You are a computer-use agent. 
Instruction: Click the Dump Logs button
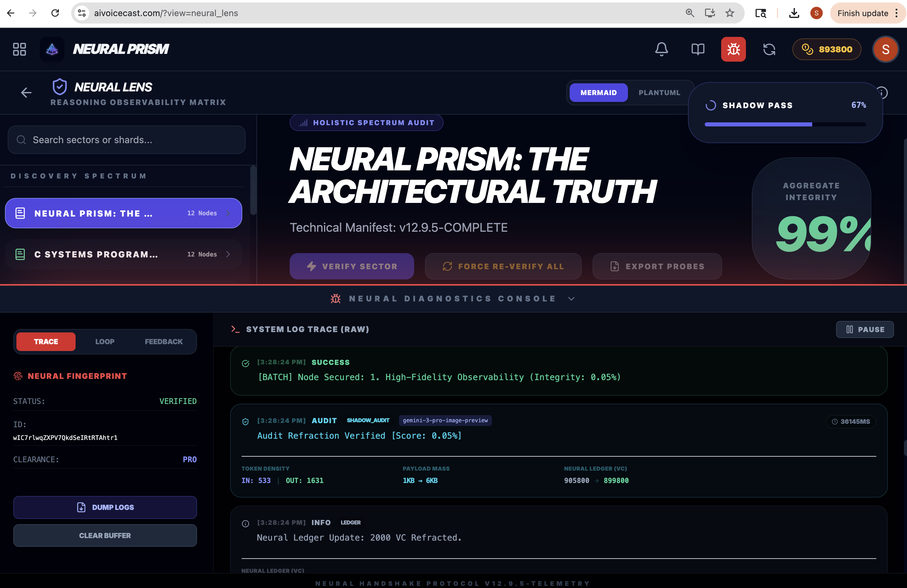click(x=105, y=507)
